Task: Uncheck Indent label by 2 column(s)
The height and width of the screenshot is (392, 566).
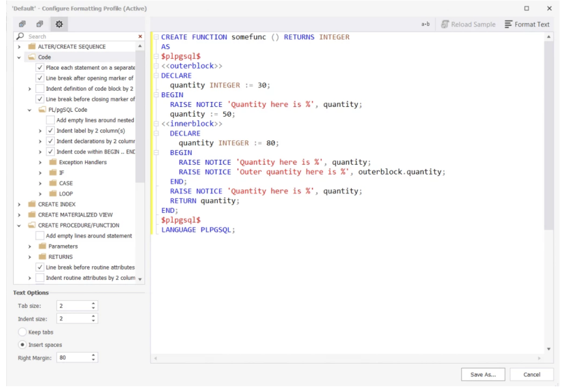Action: [x=50, y=131]
